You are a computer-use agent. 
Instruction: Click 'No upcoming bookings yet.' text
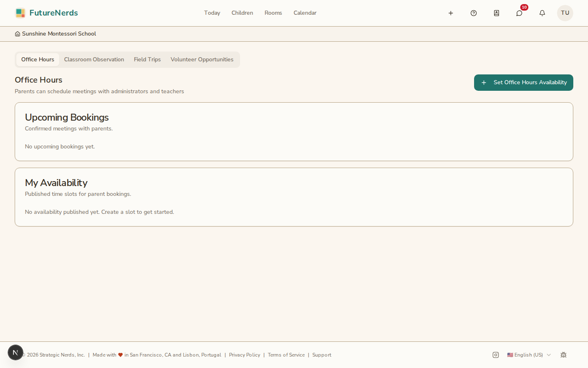coord(60,147)
